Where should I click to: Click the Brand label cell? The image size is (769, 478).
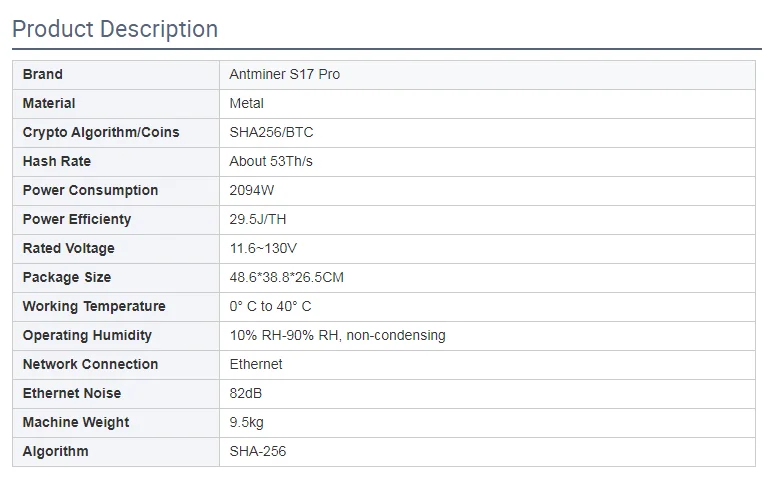click(43, 74)
